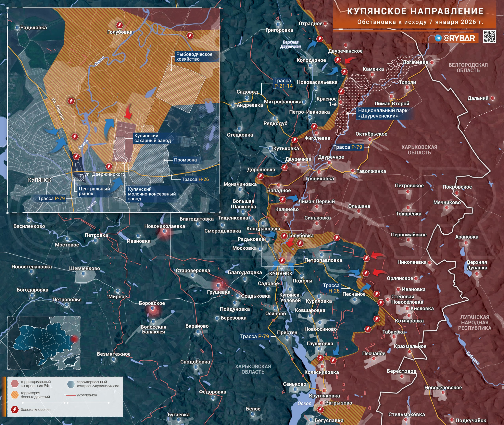Click the QR code in top-right corner
The width and height of the screenshot is (504, 425).
[x=490, y=36]
